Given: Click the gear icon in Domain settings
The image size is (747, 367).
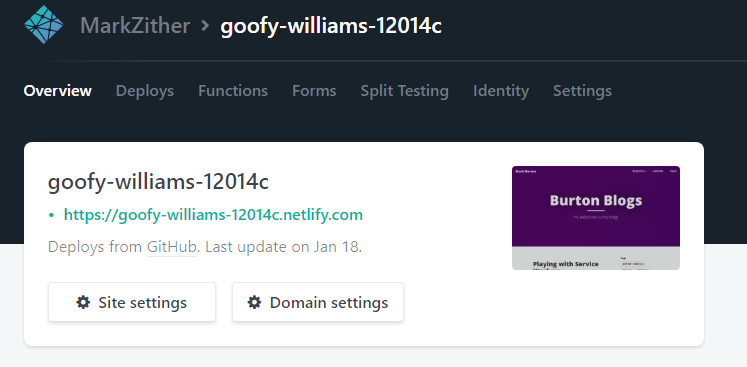Looking at the screenshot, I should pos(254,302).
